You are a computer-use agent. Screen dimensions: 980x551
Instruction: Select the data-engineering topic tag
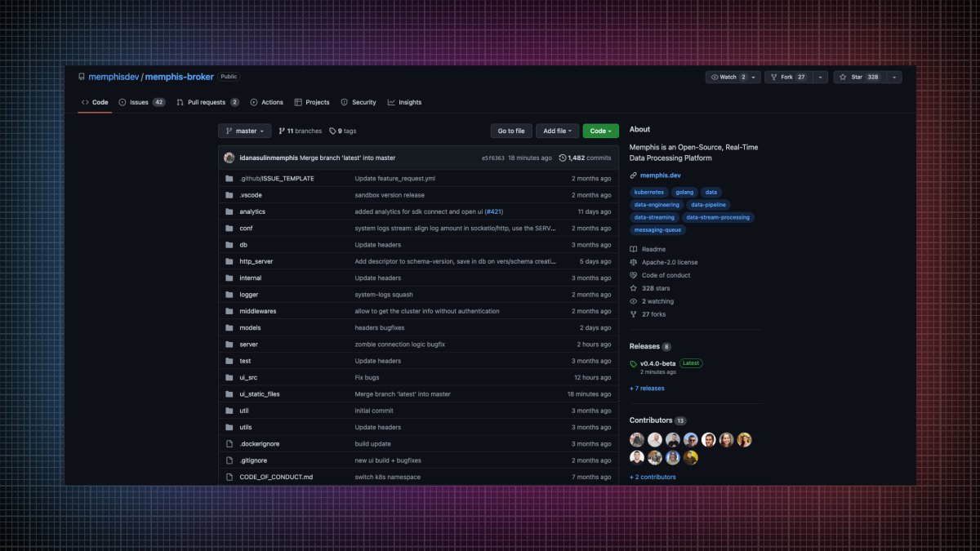click(657, 205)
